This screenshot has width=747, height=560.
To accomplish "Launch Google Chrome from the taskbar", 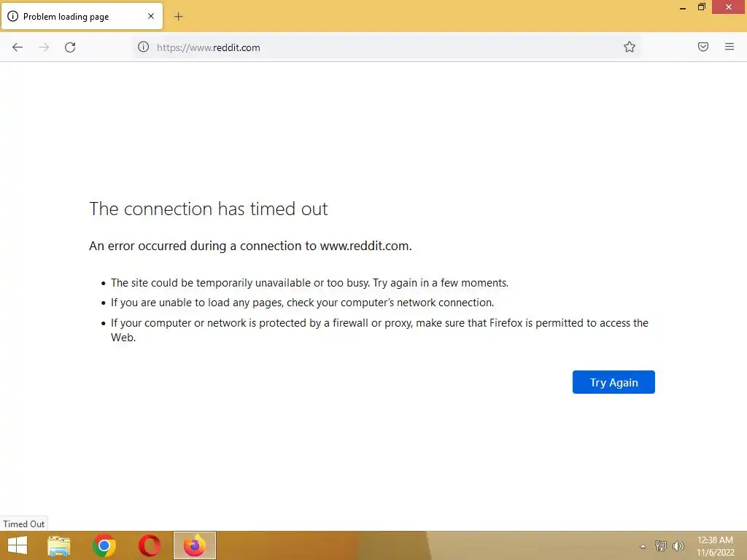I will pos(104,545).
